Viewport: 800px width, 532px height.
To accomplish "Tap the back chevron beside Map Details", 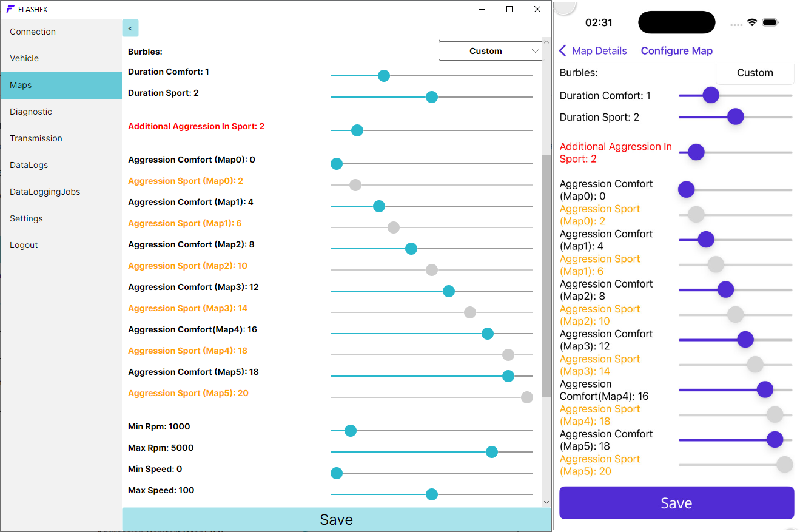I will 563,51.
